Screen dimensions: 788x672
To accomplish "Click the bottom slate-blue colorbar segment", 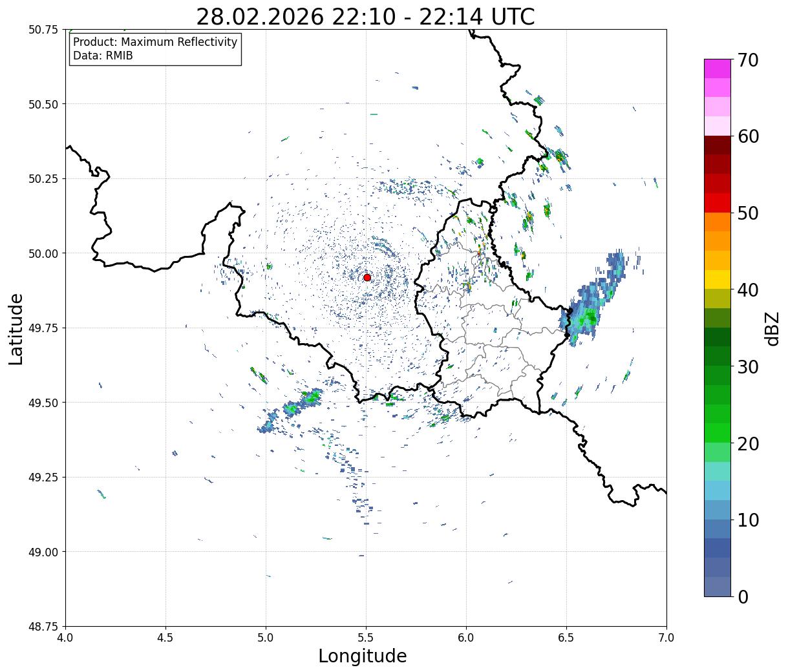I will pyautogui.click(x=718, y=586).
